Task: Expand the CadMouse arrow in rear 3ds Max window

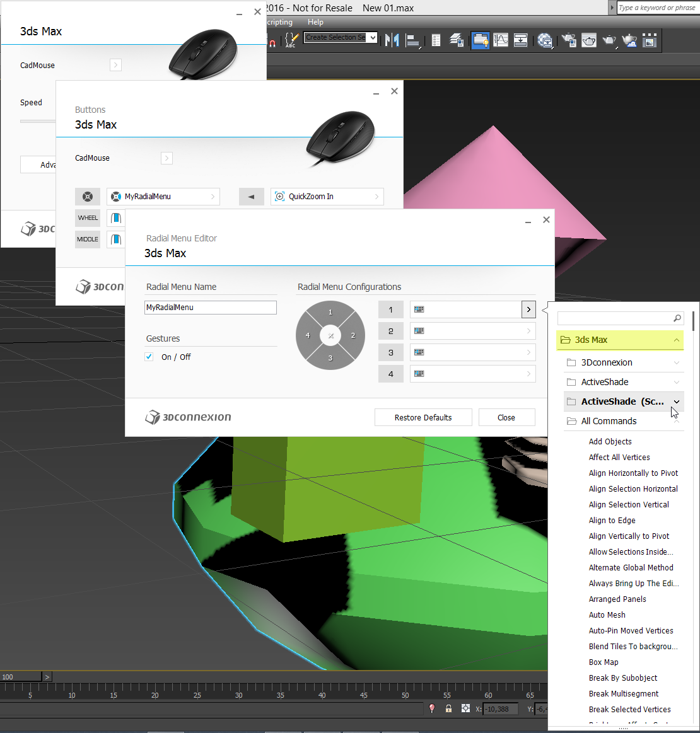Action: (115, 65)
